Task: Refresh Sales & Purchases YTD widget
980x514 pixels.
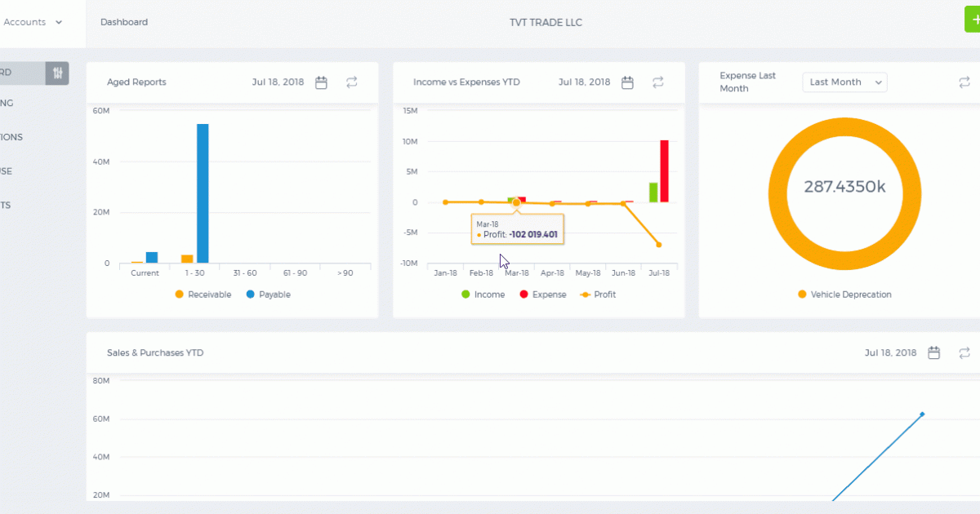Action: coord(964,352)
